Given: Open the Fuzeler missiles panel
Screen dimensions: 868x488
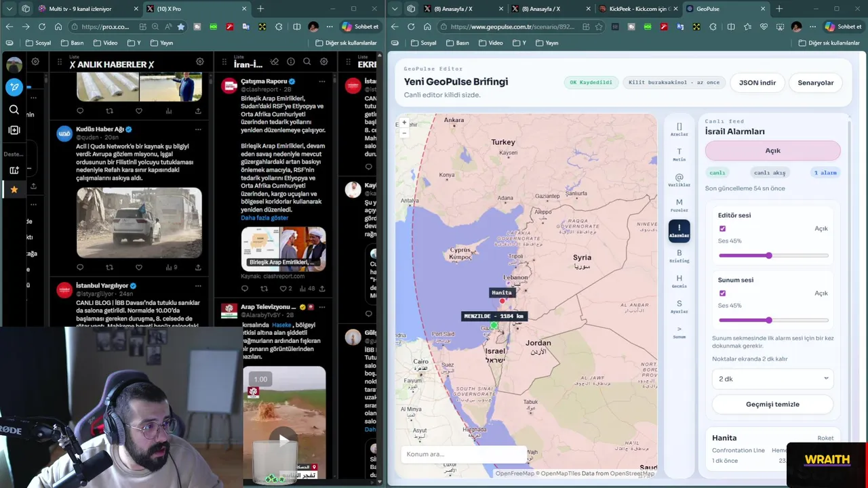Looking at the screenshot, I should point(679,205).
